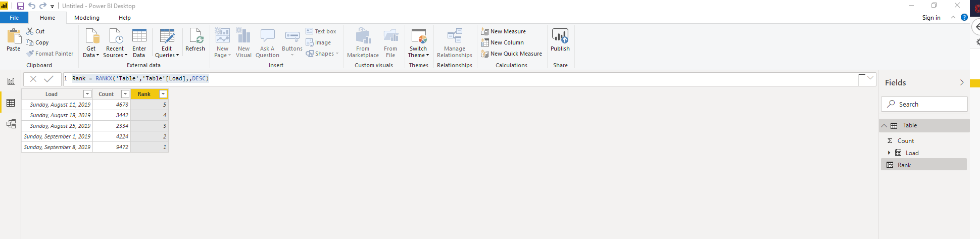The height and width of the screenshot is (239, 980).
Task: Click the Sunday, August 25, 2019 cell
Action: 57,126
